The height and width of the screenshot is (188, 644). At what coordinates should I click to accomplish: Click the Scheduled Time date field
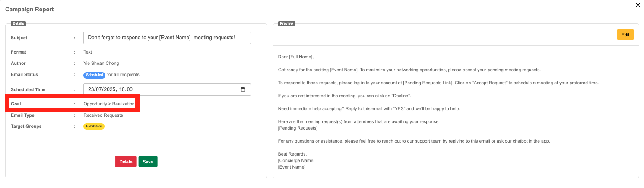click(160, 89)
